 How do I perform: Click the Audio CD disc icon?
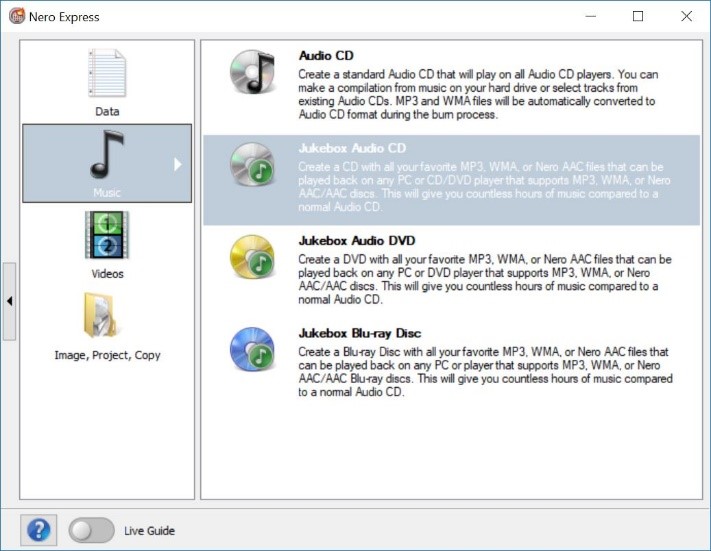pyautogui.click(x=250, y=73)
